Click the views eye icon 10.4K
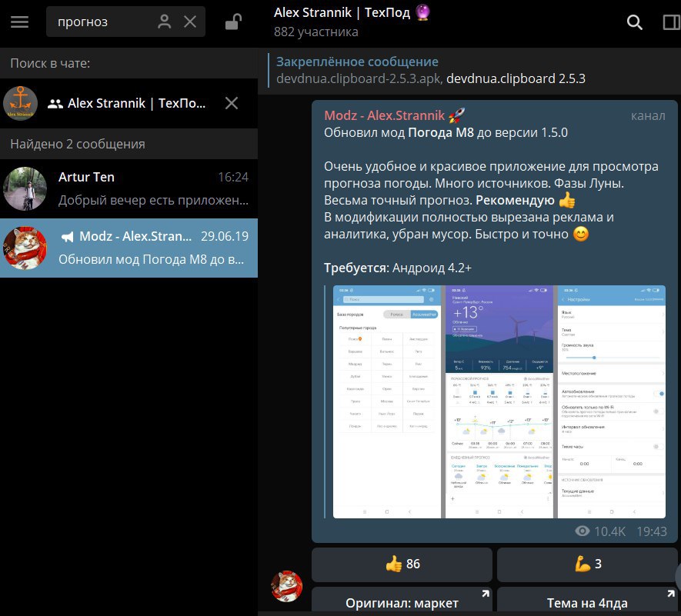This screenshot has width=681, height=616. click(582, 531)
